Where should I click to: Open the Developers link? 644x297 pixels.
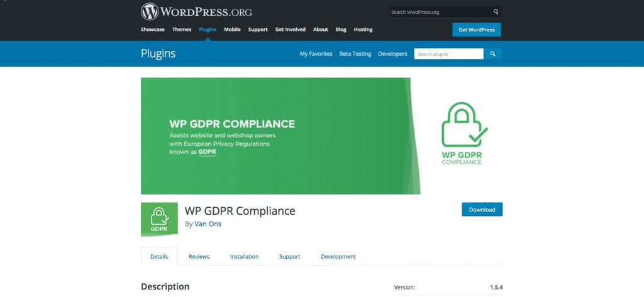pyautogui.click(x=392, y=54)
